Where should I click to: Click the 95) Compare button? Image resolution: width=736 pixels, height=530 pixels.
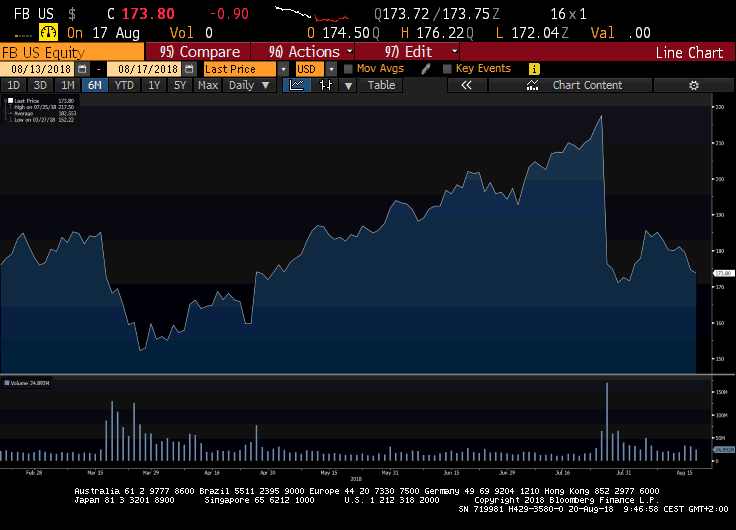click(x=198, y=52)
